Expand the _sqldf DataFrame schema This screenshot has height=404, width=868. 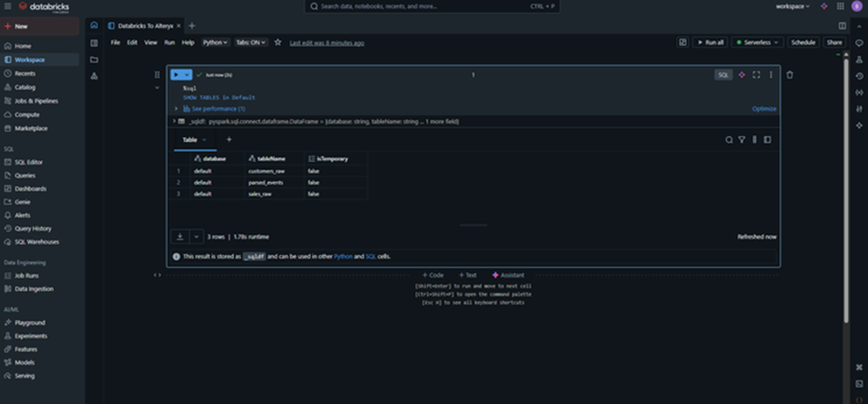click(174, 121)
